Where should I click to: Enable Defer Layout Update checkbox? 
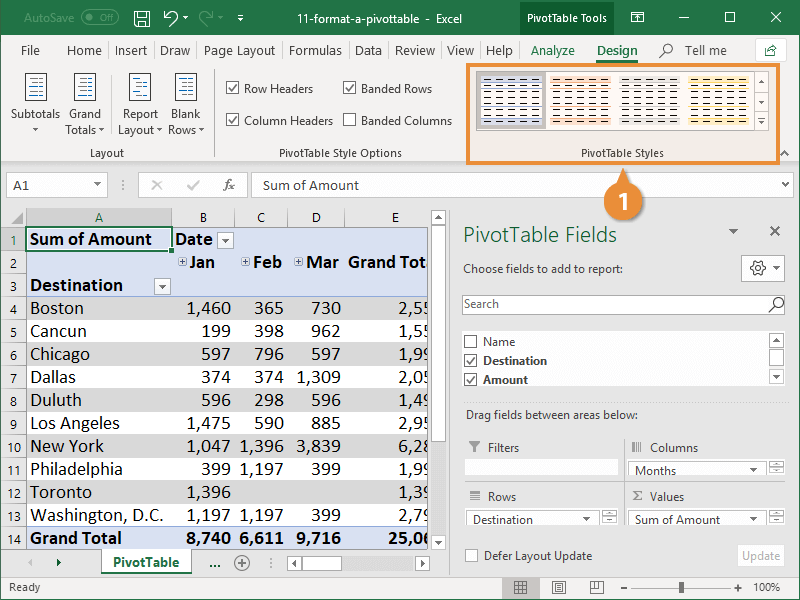(471, 556)
